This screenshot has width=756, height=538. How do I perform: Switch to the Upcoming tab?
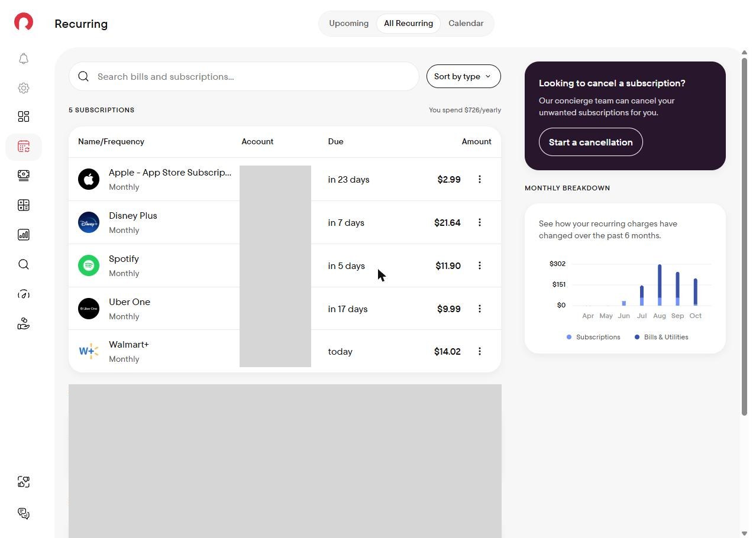point(348,24)
